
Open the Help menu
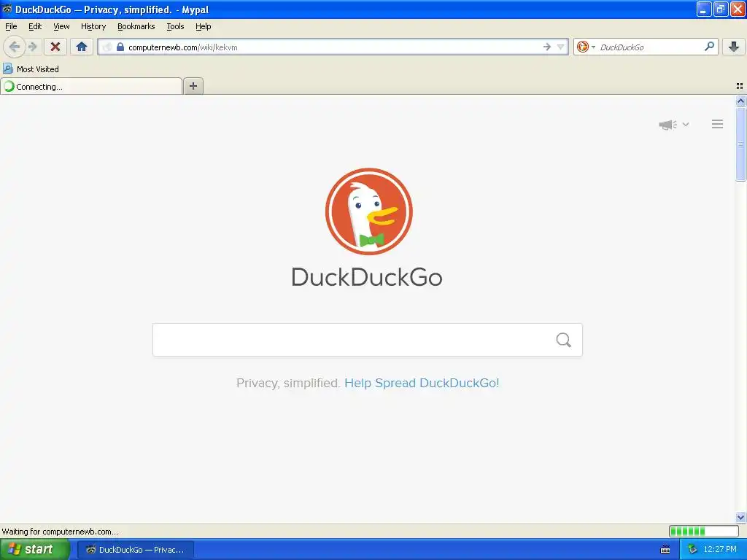click(x=203, y=26)
